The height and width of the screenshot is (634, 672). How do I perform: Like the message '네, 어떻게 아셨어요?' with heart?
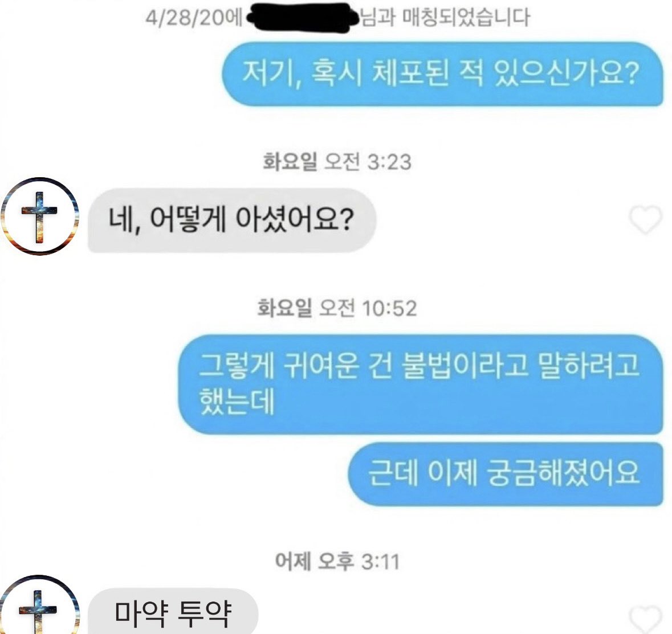pos(645,219)
